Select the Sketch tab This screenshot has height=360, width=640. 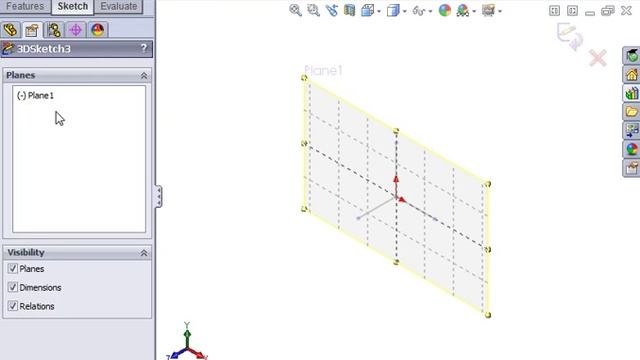(x=73, y=7)
